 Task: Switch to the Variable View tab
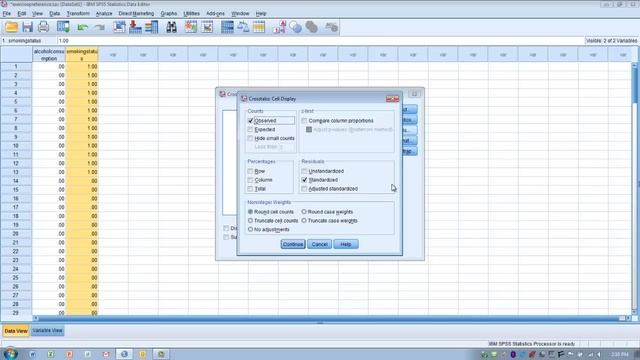click(47, 331)
